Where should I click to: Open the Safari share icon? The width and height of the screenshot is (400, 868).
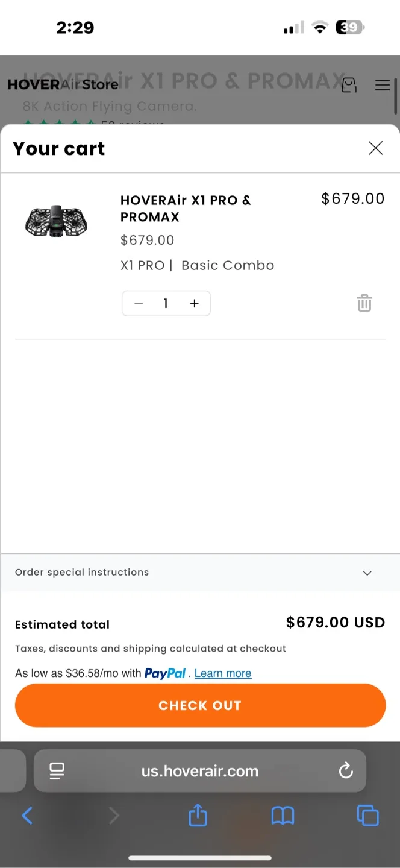coord(198,816)
